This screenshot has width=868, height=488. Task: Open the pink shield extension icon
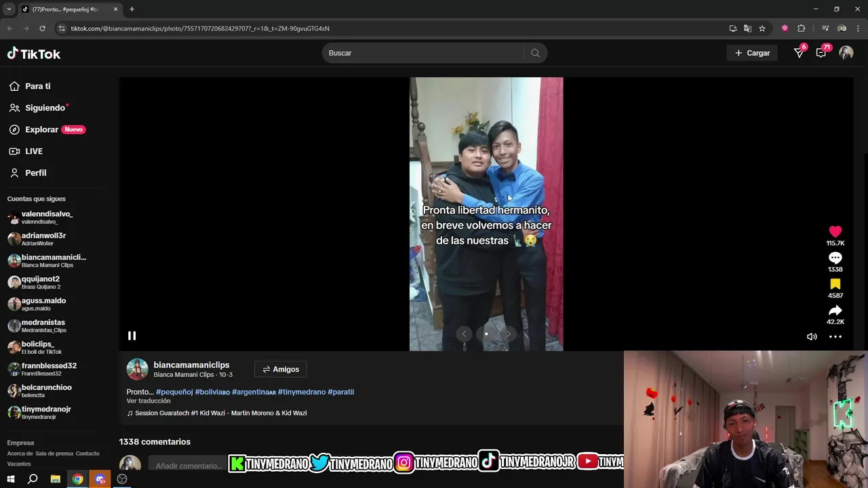pyautogui.click(x=785, y=28)
